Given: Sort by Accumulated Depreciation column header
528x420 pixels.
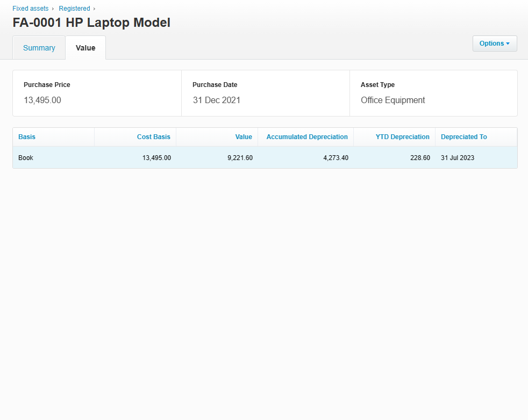Looking at the screenshot, I should pos(307,137).
